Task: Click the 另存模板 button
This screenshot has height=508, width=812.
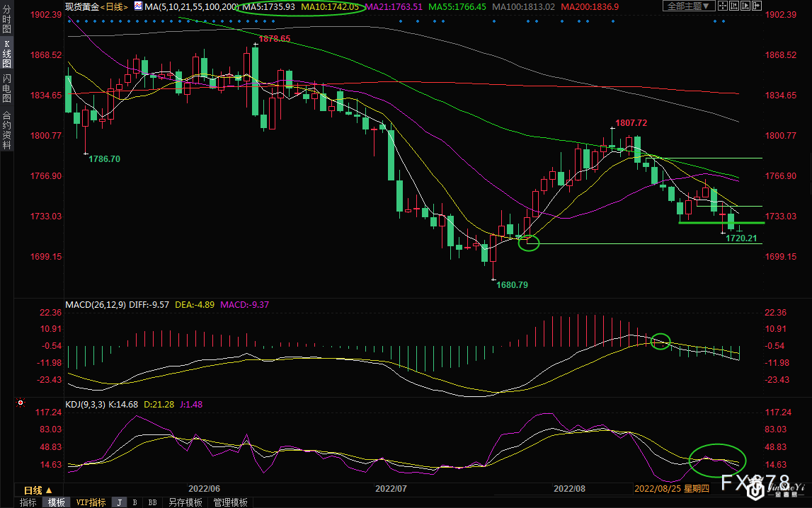Action: [x=184, y=502]
